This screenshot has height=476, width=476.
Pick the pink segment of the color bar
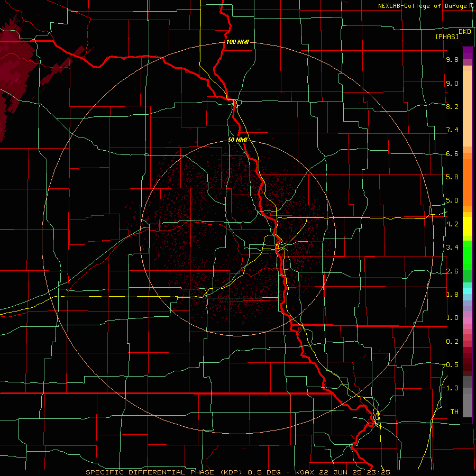pyautogui.click(x=467, y=321)
